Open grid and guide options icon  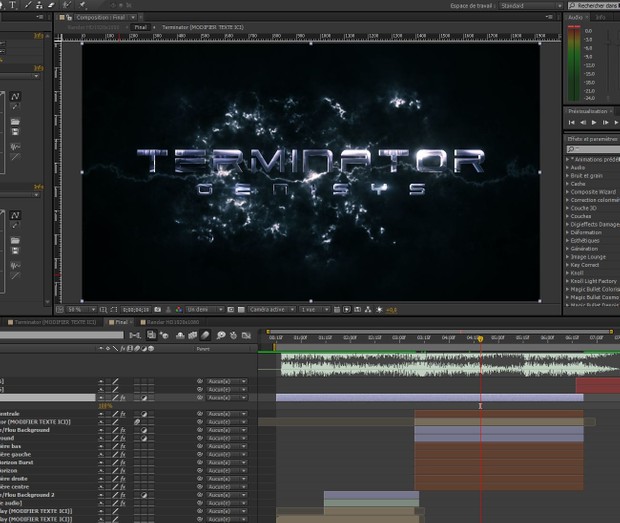(103, 310)
